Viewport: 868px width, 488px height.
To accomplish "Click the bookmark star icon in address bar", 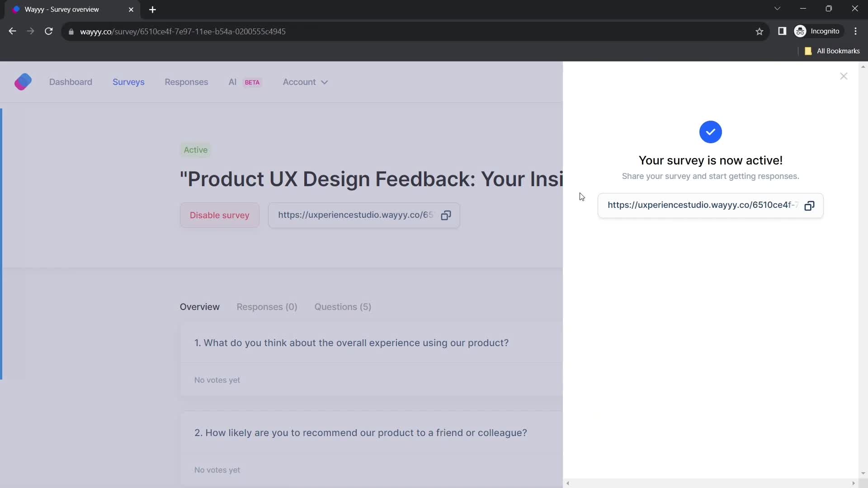I will (x=759, y=31).
